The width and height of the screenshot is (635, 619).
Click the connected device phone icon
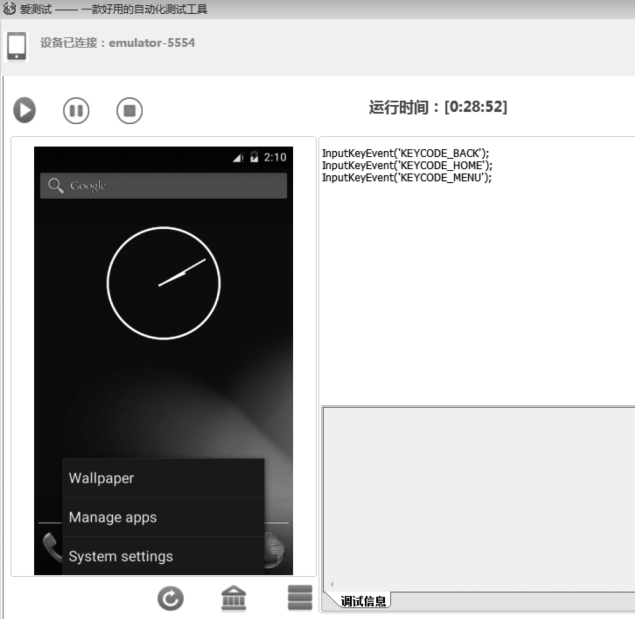17,46
